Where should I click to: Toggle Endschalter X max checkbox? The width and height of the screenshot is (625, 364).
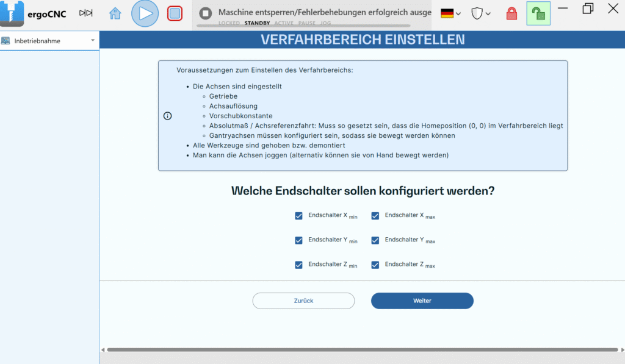pos(375,216)
